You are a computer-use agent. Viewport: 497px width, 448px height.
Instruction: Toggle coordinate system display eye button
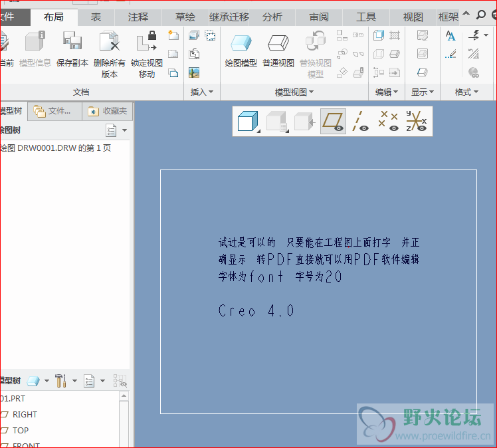click(x=417, y=122)
